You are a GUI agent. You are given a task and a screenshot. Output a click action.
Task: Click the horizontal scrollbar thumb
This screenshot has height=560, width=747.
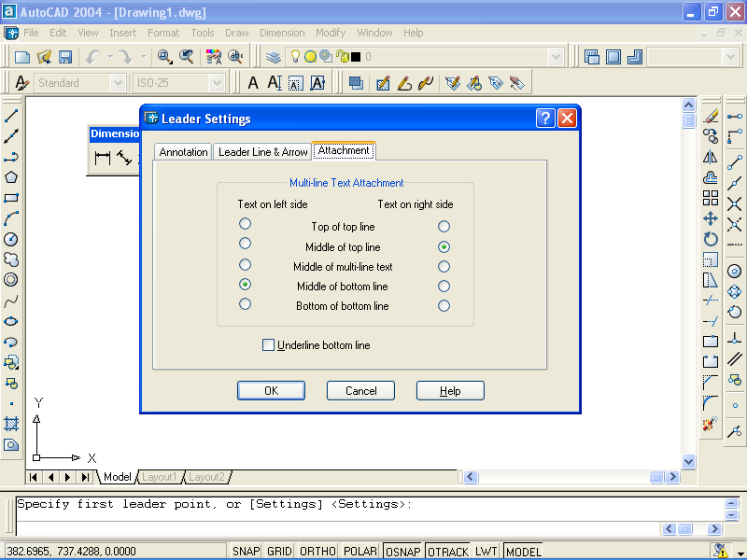(x=656, y=477)
